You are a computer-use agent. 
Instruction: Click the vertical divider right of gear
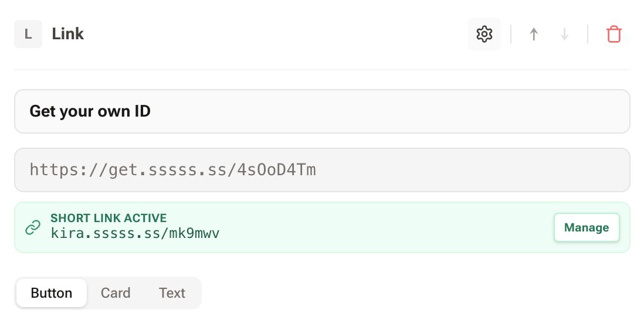[x=511, y=34]
